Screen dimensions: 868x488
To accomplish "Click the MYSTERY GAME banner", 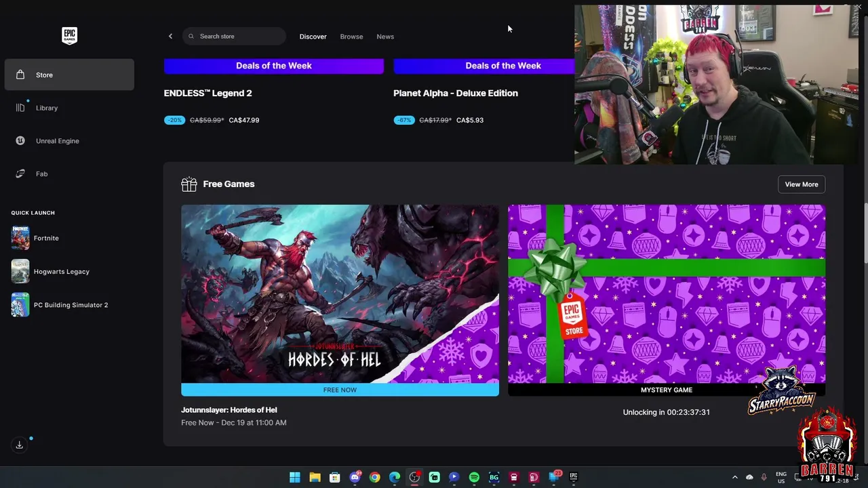I will [x=667, y=390].
